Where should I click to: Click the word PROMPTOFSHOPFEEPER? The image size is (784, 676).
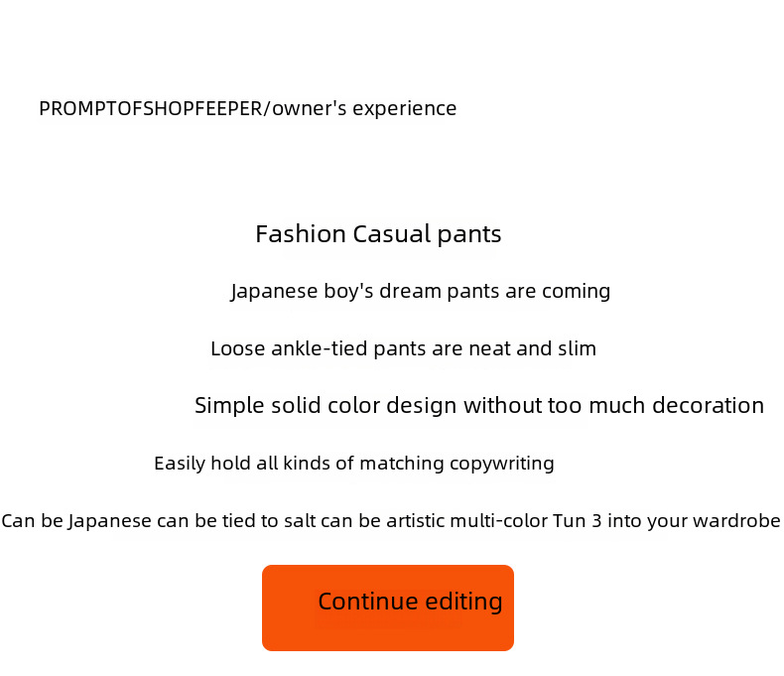click(x=151, y=108)
